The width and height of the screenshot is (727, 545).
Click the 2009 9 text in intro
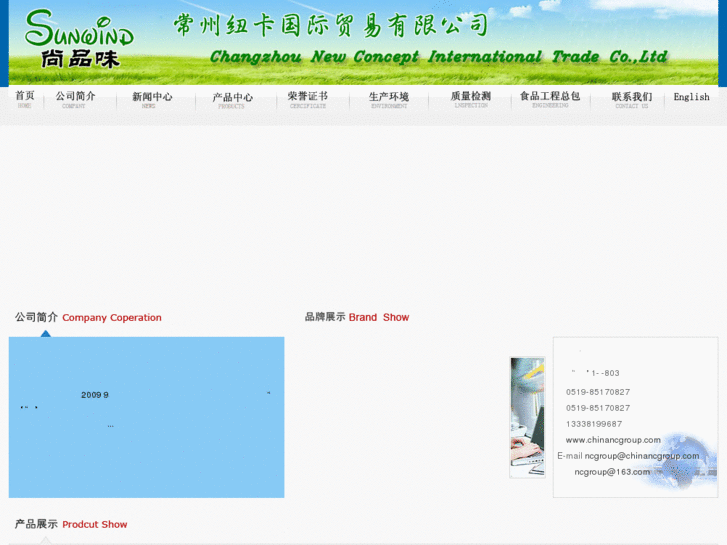95,395
